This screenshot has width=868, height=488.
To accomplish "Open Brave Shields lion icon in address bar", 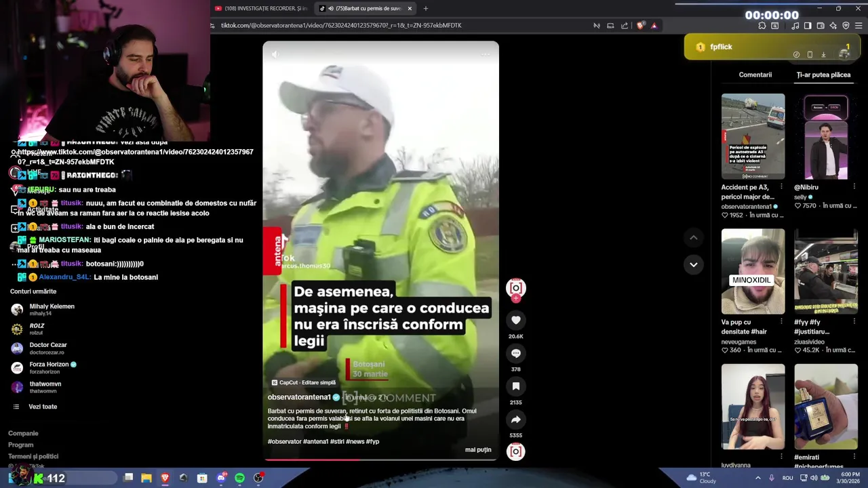I will pyautogui.click(x=640, y=26).
